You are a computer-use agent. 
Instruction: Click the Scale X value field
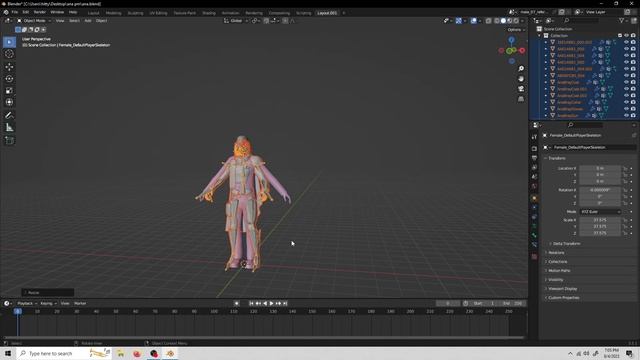[600, 220]
